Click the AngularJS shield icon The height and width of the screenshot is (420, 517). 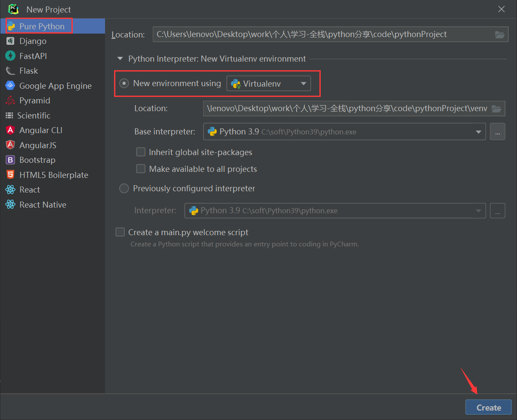[x=10, y=145]
